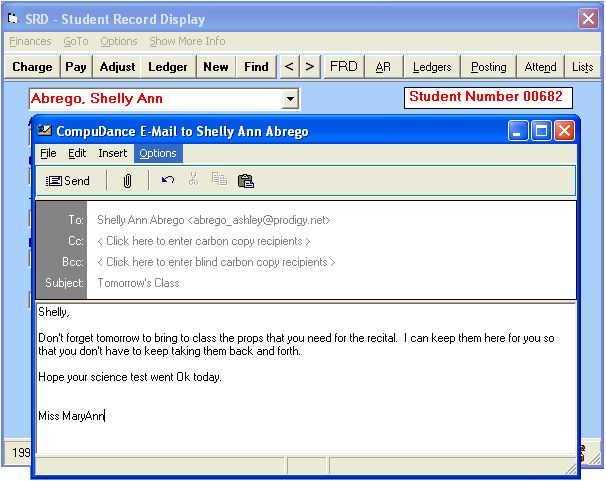Image resolution: width=606 pixels, height=481 pixels.
Task: Paste using the clipboard icon
Action: (x=246, y=180)
